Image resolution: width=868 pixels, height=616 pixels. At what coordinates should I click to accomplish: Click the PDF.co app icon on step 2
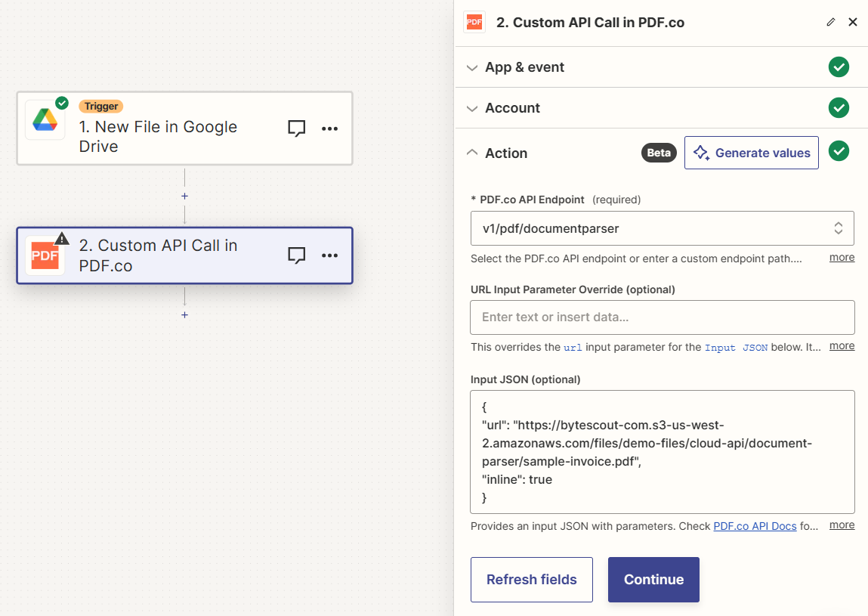(x=44, y=255)
